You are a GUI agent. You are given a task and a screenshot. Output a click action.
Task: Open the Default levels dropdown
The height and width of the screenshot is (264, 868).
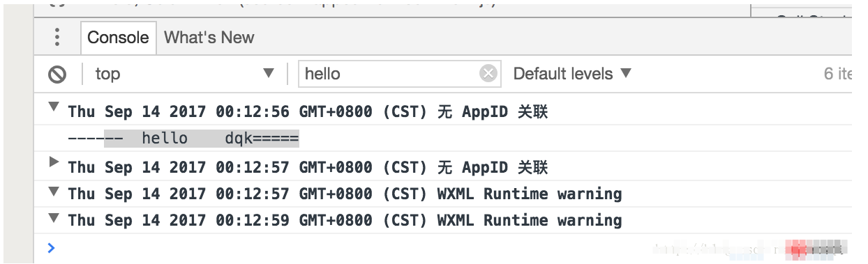click(x=572, y=74)
